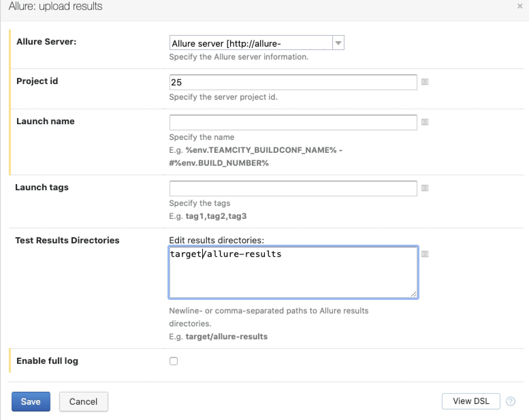529x420 pixels.
Task: Focus the Project id input containing 25
Action: 293,82
